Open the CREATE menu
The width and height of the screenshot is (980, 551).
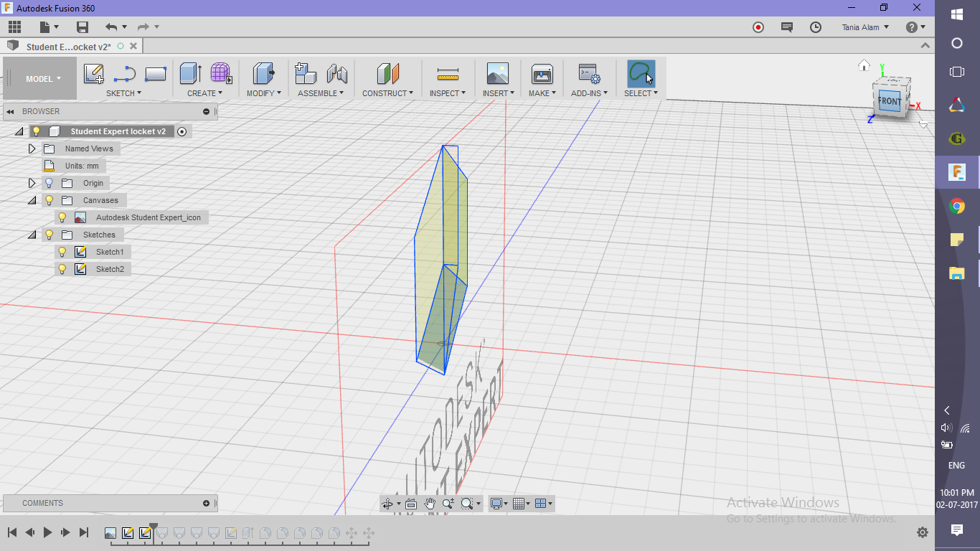click(204, 93)
